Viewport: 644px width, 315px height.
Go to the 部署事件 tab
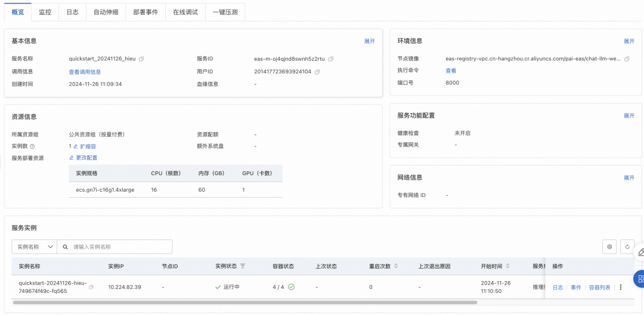[146, 12]
